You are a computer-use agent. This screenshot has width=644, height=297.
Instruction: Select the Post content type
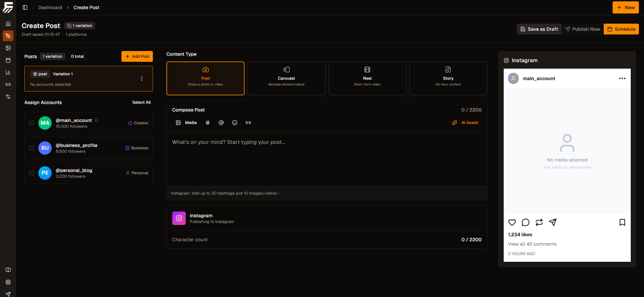(205, 78)
